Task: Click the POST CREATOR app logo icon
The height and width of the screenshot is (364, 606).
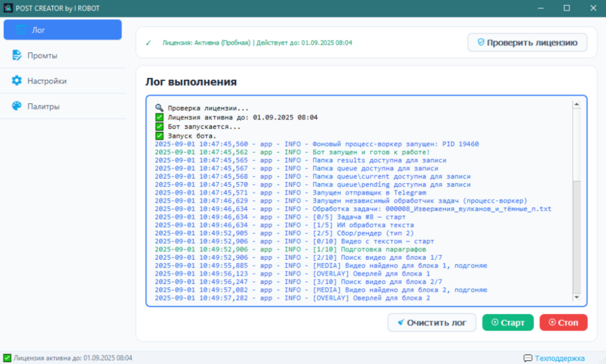Action: [x=8, y=8]
